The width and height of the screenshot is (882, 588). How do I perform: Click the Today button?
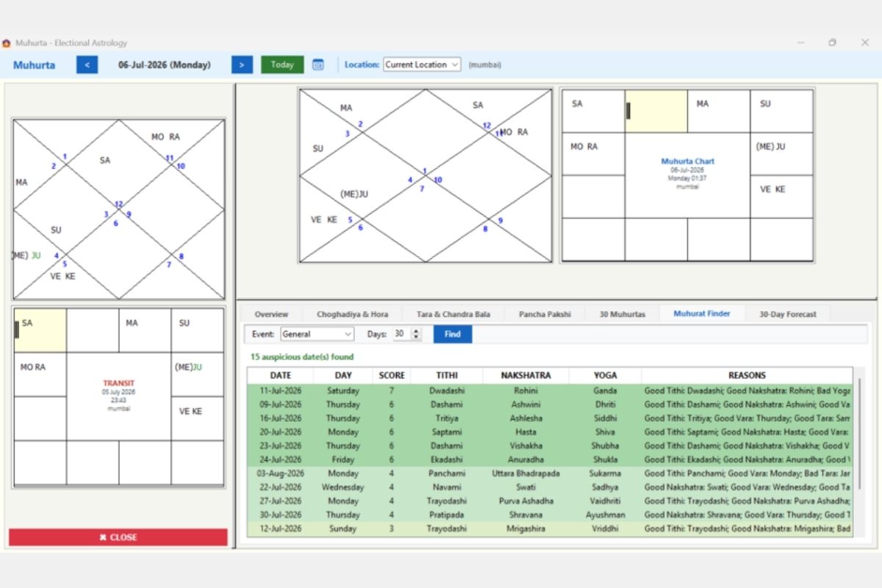[282, 65]
